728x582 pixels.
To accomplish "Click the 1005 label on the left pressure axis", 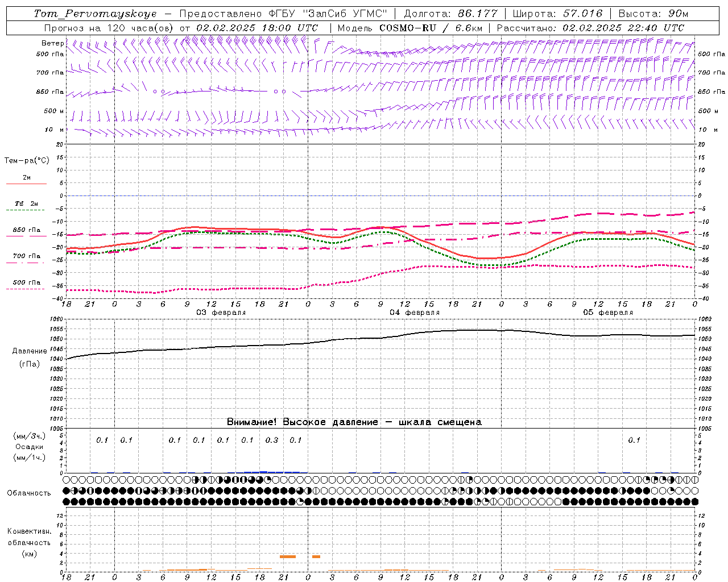I will (56, 429).
